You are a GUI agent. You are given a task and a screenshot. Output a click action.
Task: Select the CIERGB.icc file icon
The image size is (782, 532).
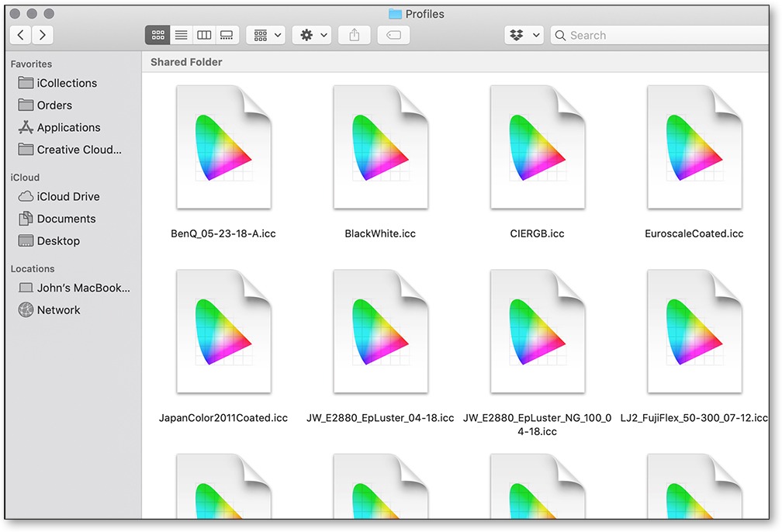537,147
